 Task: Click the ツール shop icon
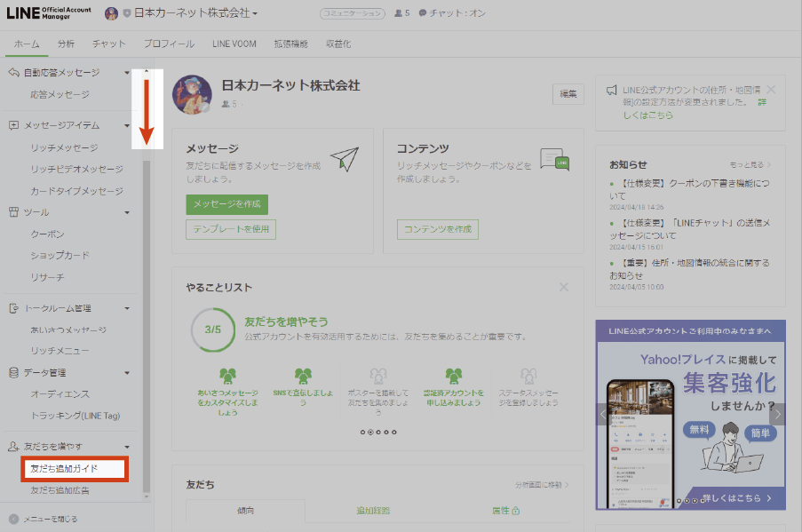(x=14, y=212)
